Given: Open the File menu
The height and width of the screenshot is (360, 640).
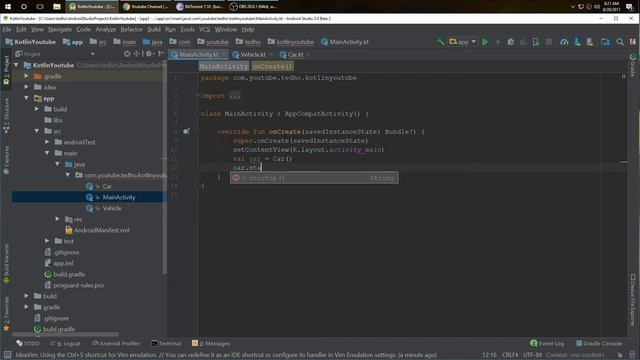Looking at the screenshot, I should coord(7,29).
